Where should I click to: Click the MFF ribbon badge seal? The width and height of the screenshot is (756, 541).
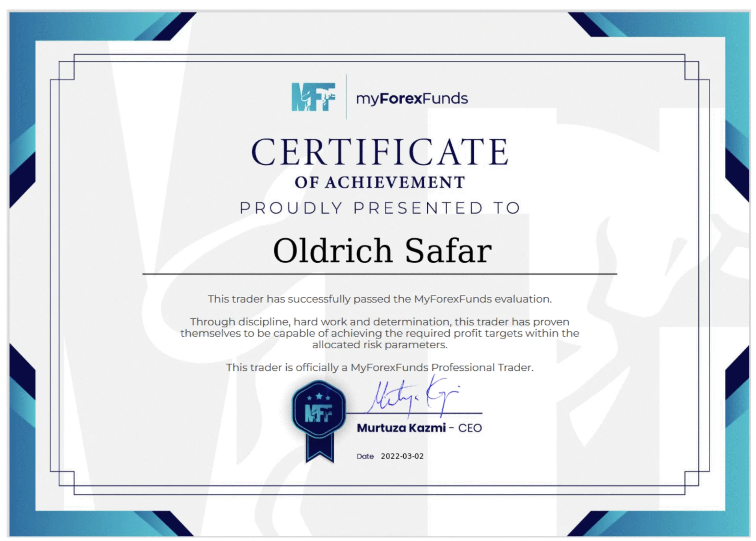[319, 421]
